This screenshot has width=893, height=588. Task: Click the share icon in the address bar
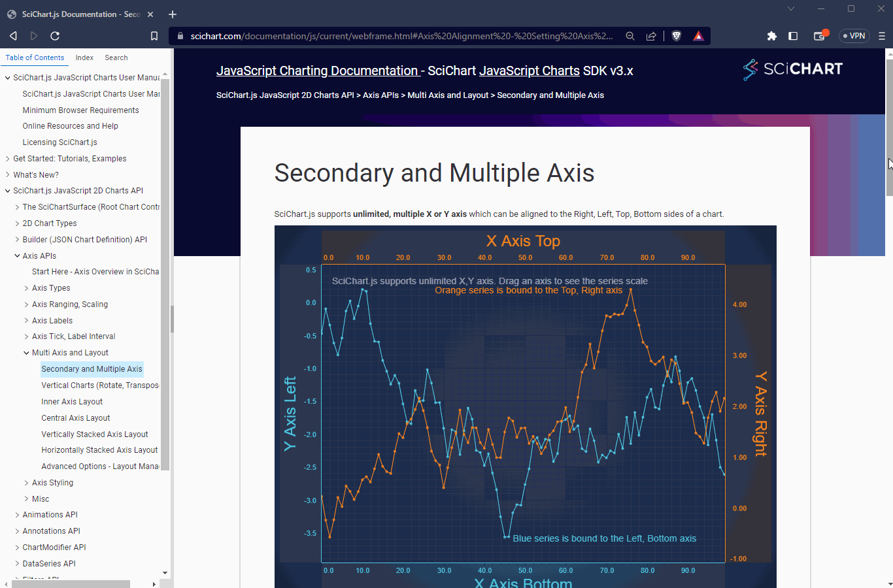651,36
